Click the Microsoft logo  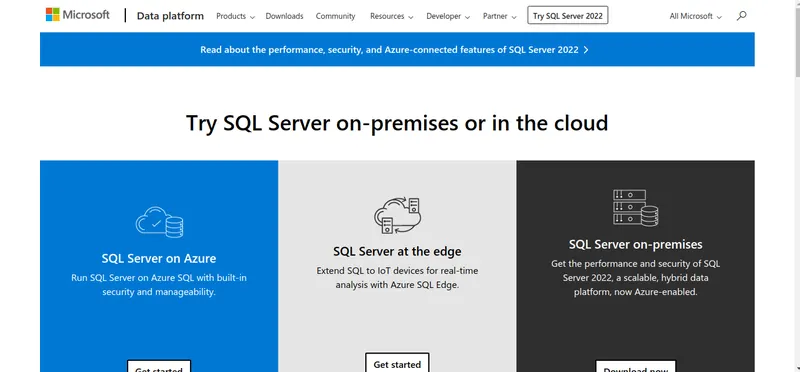(77, 15)
